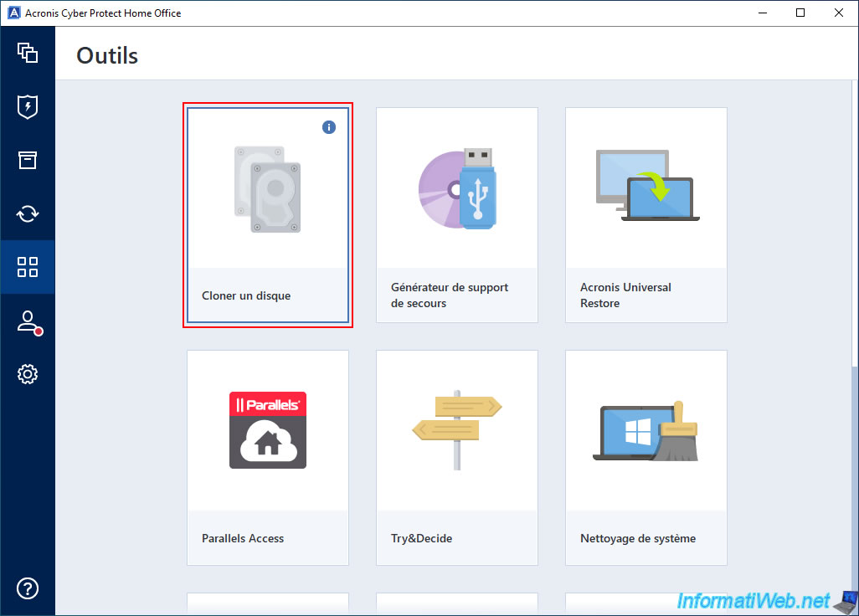The width and height of the screenshot is (859, 616).
Task: Click the broom and laptop cleanup image
Action: click(x=646, y=432)
